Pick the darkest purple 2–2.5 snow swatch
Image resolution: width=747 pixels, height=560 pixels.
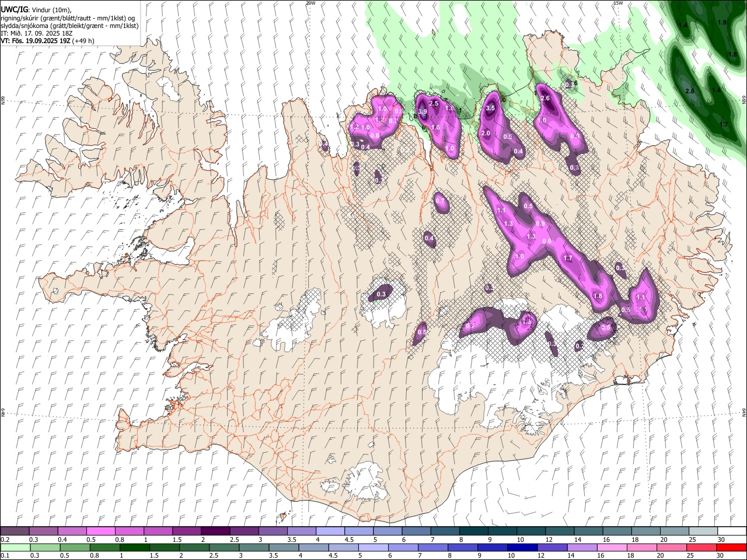(x=215, y=531)
